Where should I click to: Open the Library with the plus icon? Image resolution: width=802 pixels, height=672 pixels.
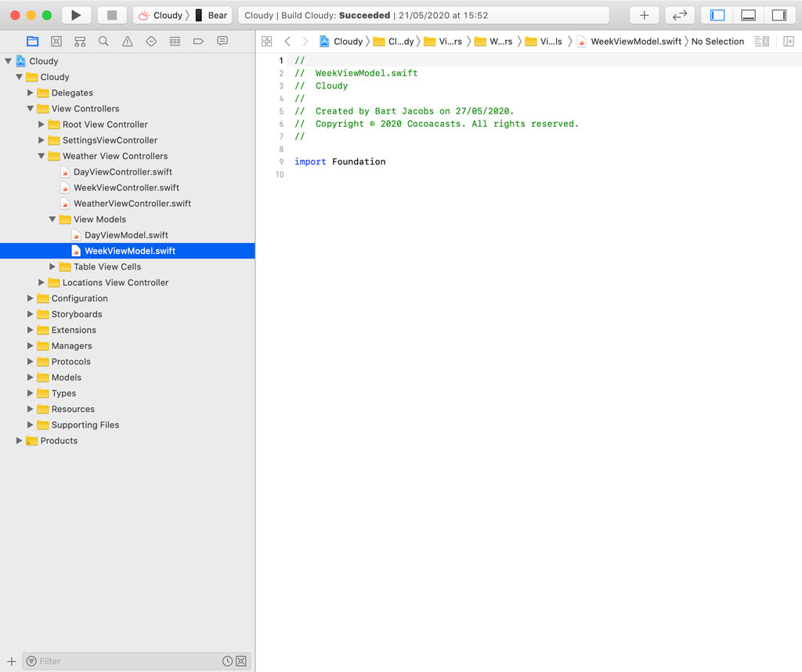pyautogui.click(x=644, y=15)
